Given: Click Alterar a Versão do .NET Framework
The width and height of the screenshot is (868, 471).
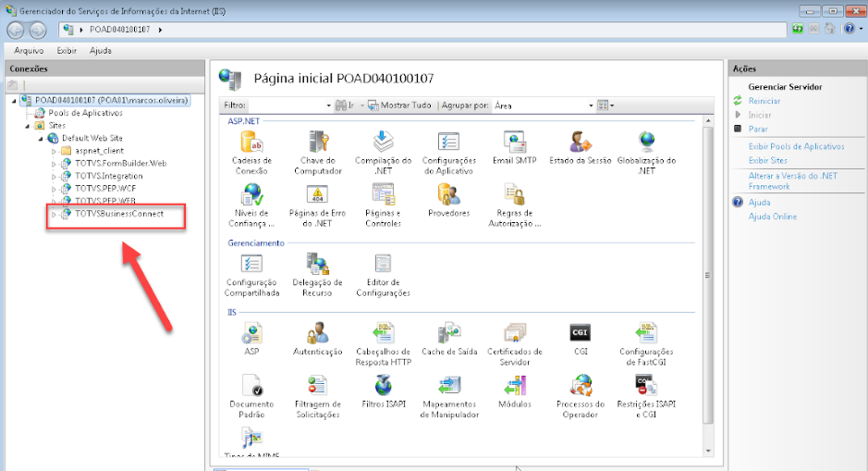Looking at the screenshot, I should point(793,180).
